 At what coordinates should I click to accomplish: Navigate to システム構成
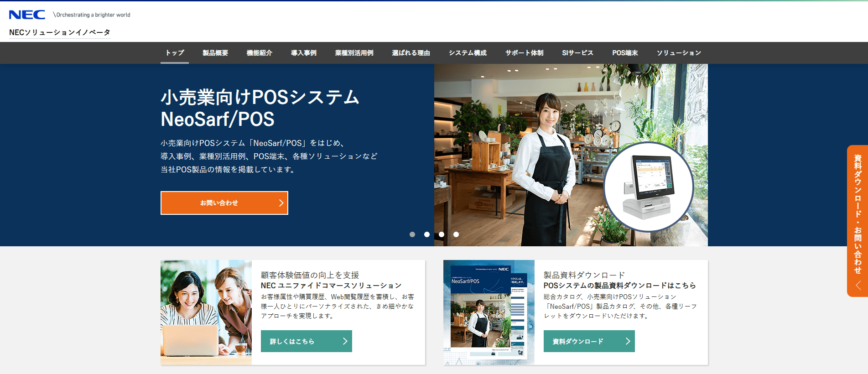[468, 53]
